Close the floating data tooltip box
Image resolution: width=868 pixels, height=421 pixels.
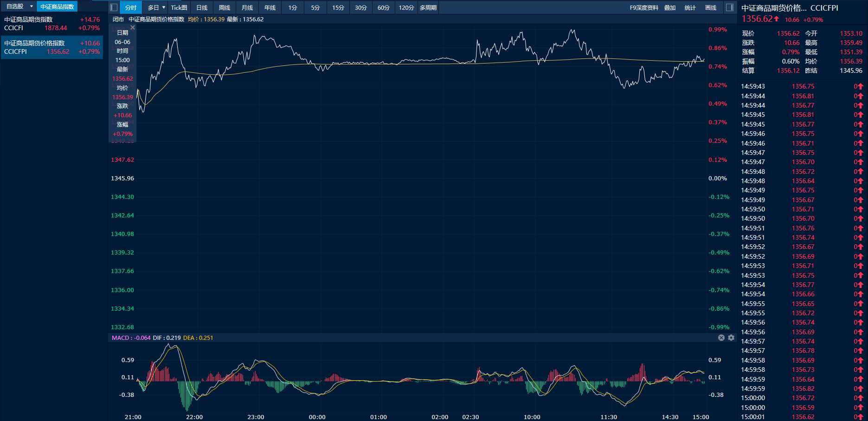click(133, 28)
